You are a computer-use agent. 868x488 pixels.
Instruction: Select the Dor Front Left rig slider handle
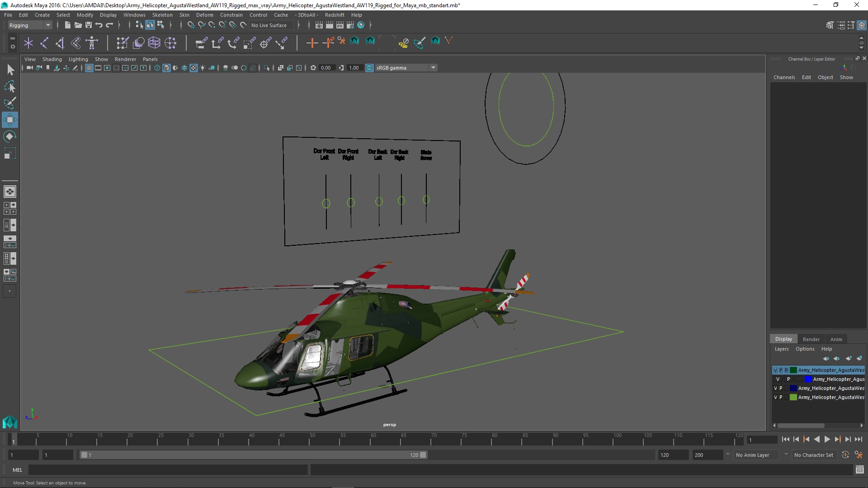click(326, 204)
